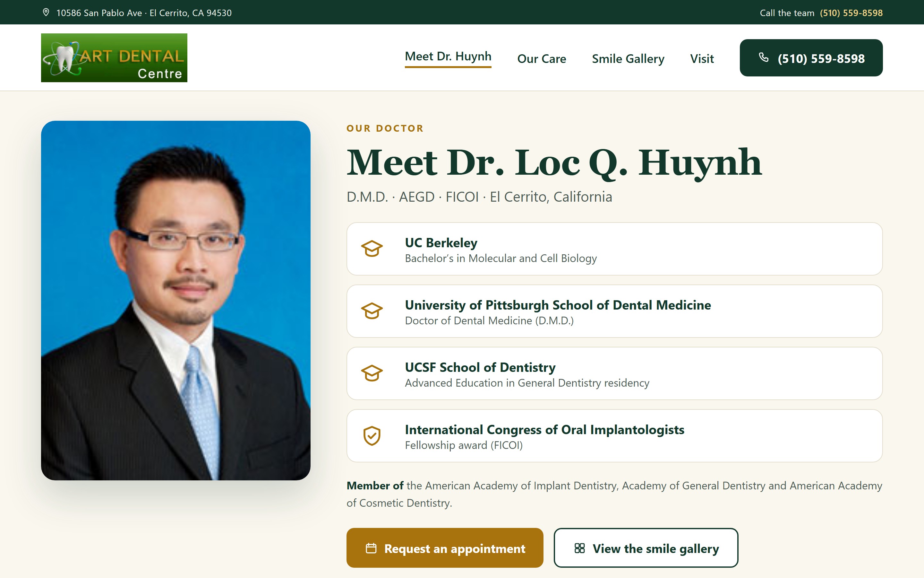924x578 pixels.
Task: Click the graduation cap icon beside UC Berkeley
Action: pos(372,249)
